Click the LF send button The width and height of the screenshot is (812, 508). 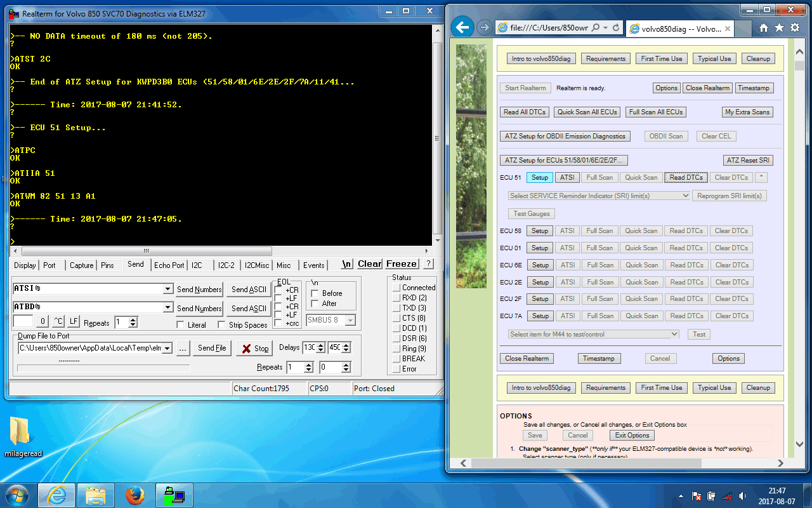click(x=74, y=322)
